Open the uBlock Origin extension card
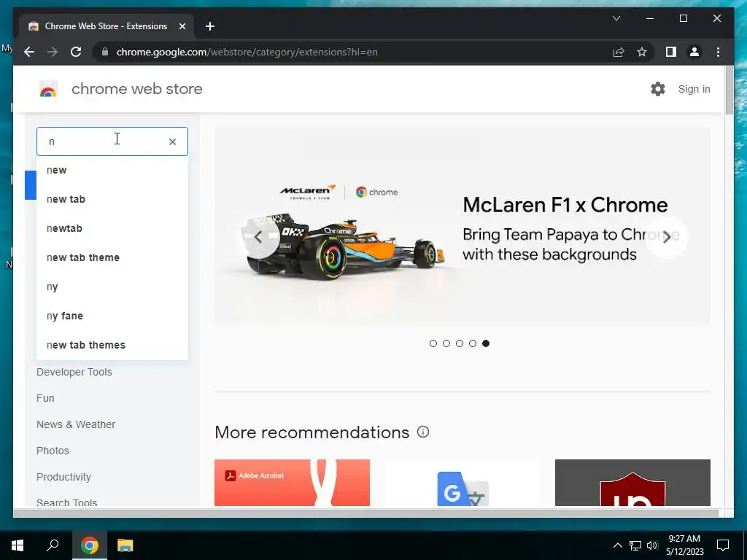747x560 pixels. (632, 483)
